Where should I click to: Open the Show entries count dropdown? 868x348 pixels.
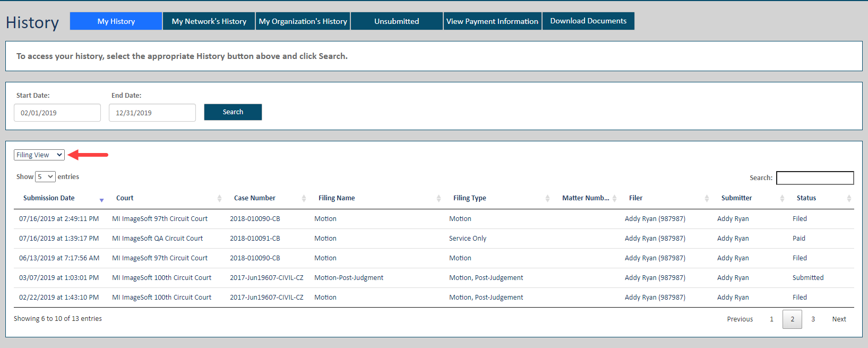(x=45, y=177)
